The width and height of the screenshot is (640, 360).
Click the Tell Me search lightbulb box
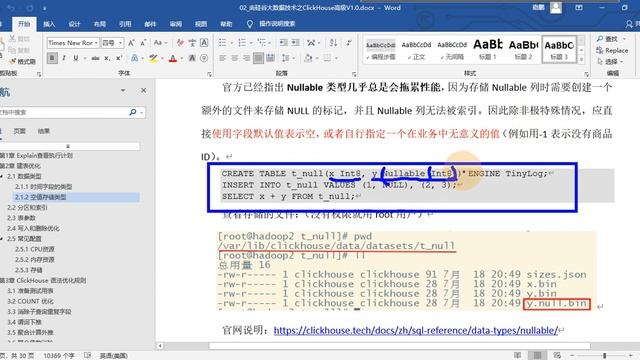[271, 24]
